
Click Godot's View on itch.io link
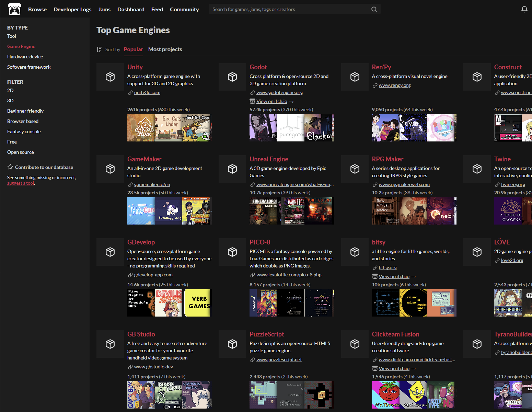click(x=272, y=102)
